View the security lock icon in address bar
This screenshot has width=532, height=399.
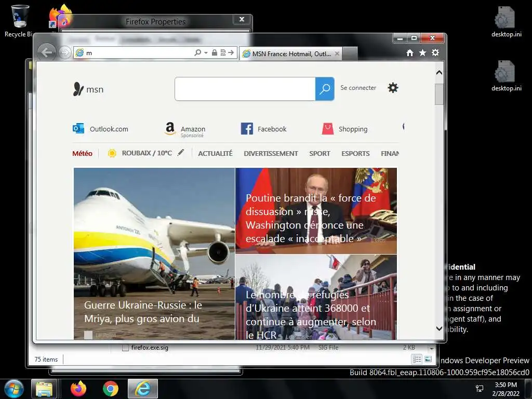point(215,52)
